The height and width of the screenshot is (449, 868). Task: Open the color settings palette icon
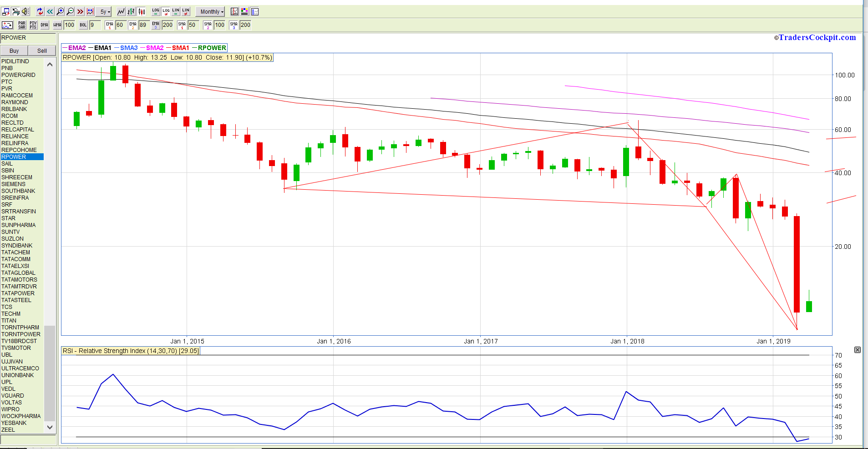coord(244,11)
